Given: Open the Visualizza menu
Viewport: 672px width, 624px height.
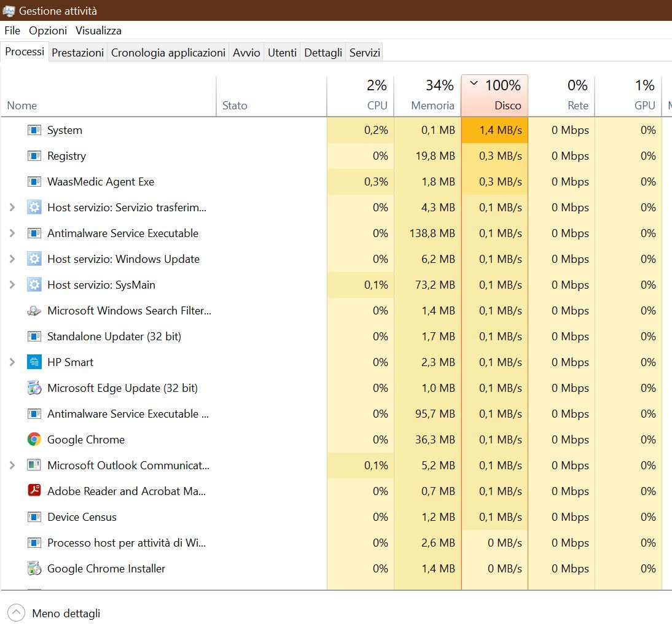Looking at the screenshot, I should (x=98, y=31).
